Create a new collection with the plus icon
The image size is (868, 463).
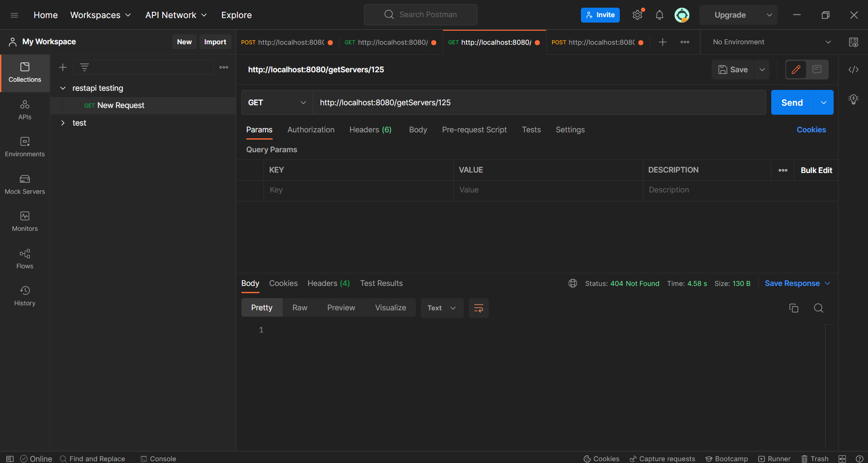[63, 67]
